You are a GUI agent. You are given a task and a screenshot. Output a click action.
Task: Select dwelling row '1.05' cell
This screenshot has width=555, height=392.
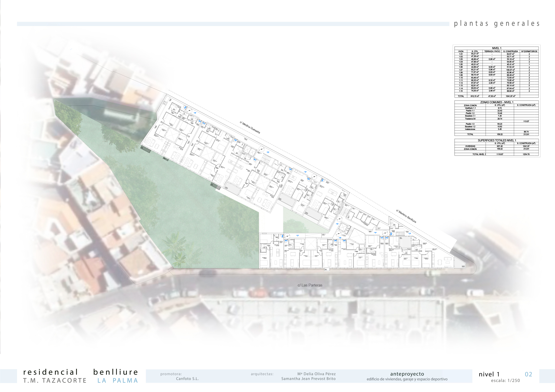[461, 64]
